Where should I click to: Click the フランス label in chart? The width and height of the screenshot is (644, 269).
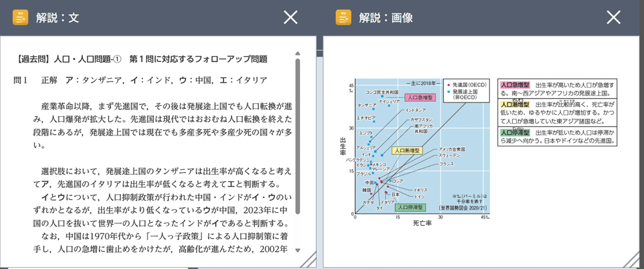pyautogui.click(x=446, y=164)
